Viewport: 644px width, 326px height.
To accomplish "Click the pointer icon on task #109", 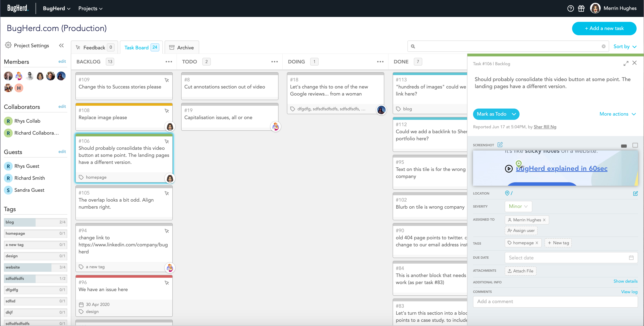I will point(167,80).
